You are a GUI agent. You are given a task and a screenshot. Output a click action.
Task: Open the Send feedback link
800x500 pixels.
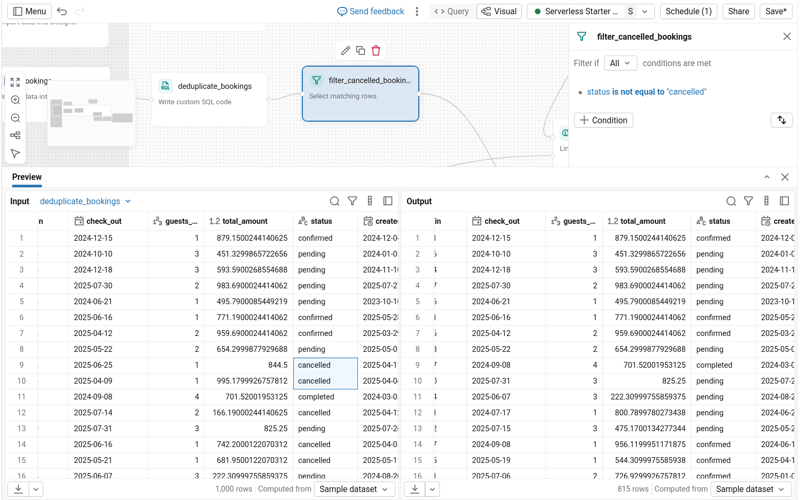coord(370,12)
